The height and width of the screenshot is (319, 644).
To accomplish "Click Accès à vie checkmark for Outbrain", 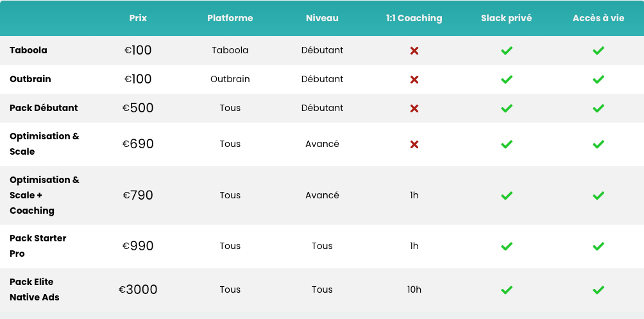I will pos(598,80).
